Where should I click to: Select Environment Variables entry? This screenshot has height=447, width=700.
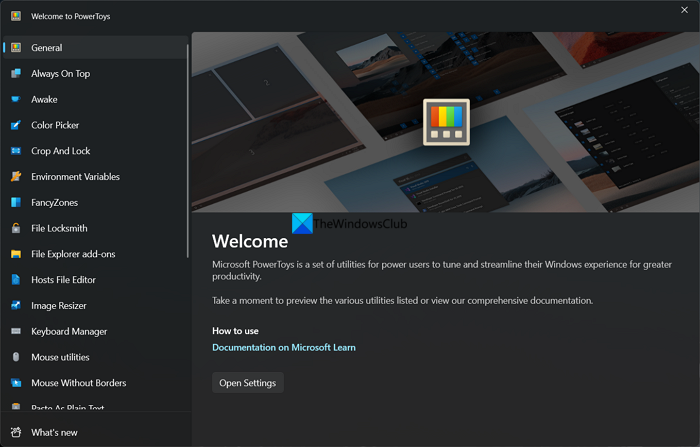tap(95, 176)
